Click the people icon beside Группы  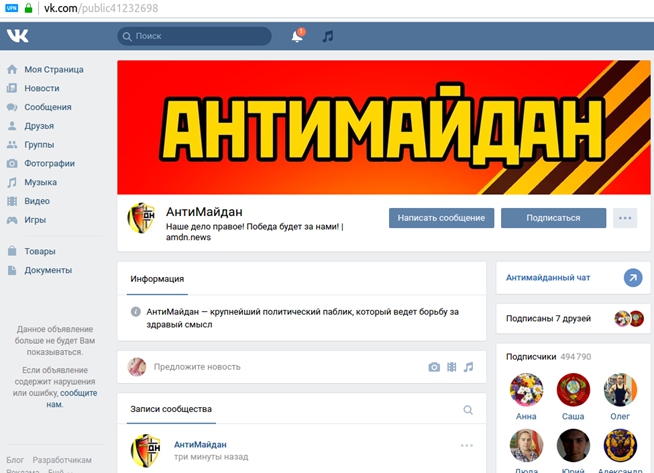coord(12,145)
